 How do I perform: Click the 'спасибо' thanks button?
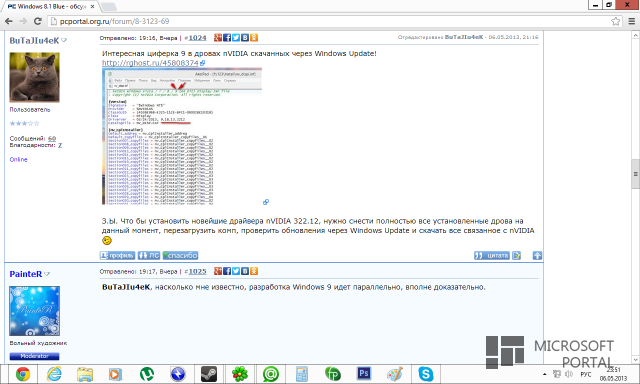180,255
